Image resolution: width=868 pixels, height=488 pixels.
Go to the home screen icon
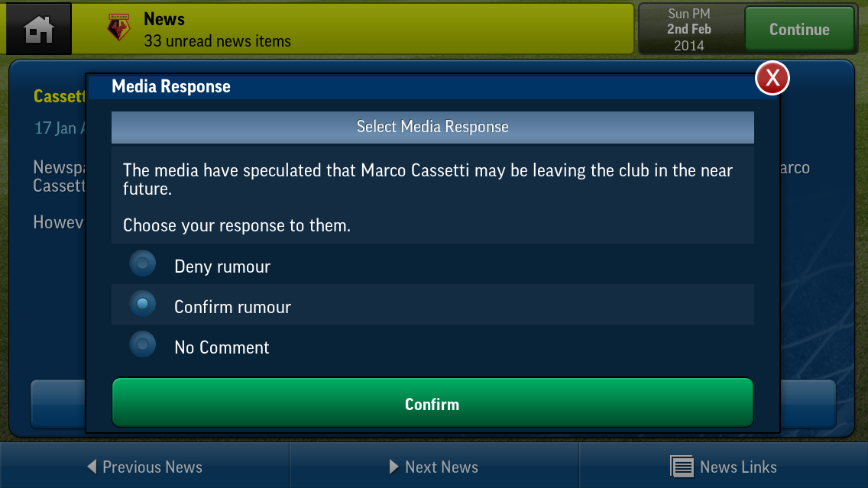pos(39,30)
